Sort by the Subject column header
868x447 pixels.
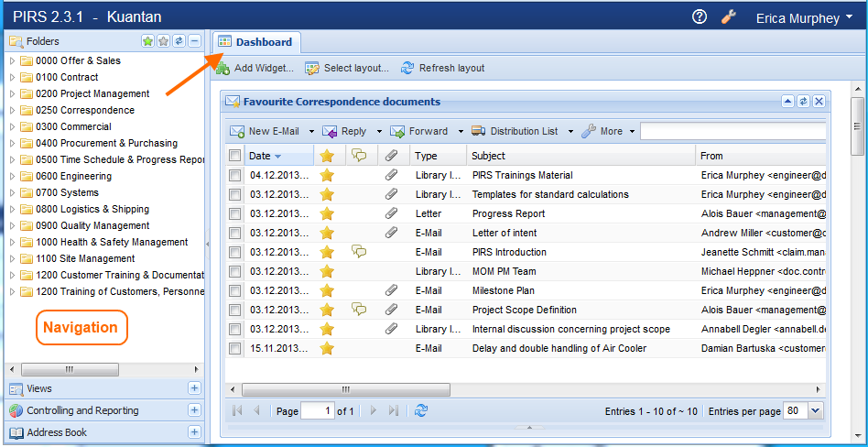[x=581, y=156]
